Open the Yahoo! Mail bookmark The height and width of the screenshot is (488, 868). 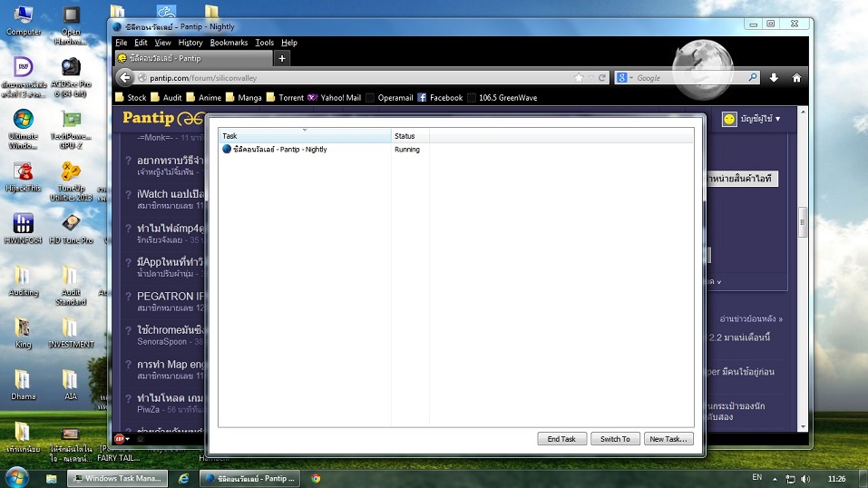coord(335,97)
